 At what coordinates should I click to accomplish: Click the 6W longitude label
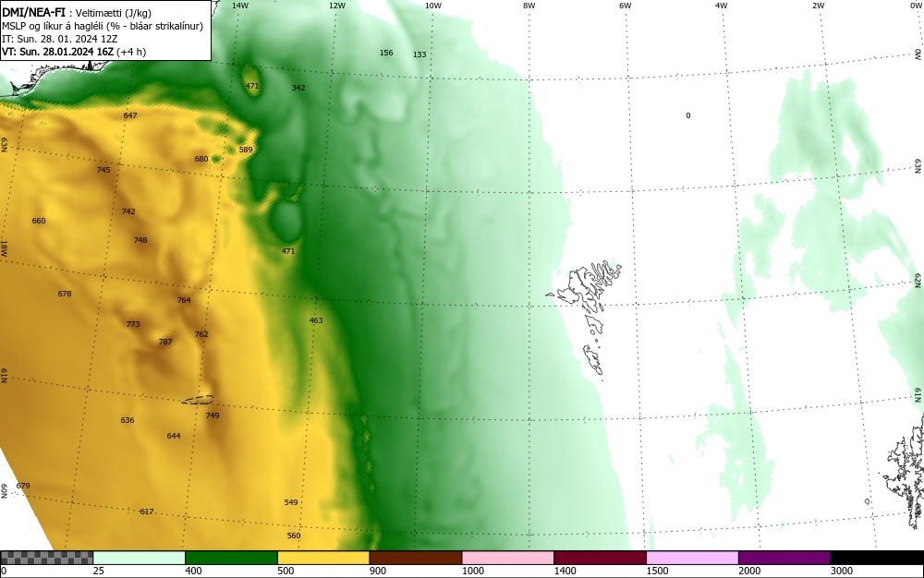tap(626, 6)
